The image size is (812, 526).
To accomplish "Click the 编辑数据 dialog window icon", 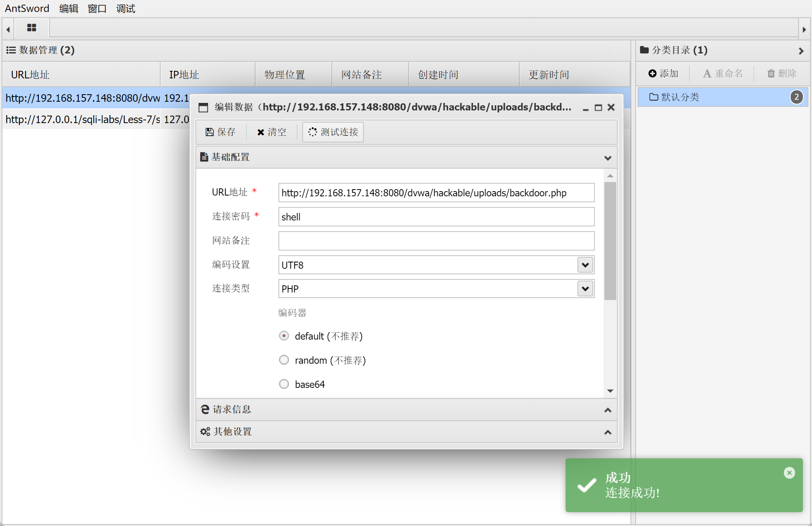I will pyautogui.click(x=203, y=108).
